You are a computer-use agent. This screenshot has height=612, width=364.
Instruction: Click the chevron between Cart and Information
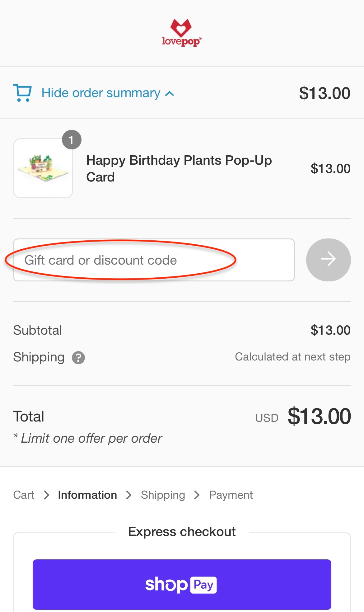[x=46, y=495]
